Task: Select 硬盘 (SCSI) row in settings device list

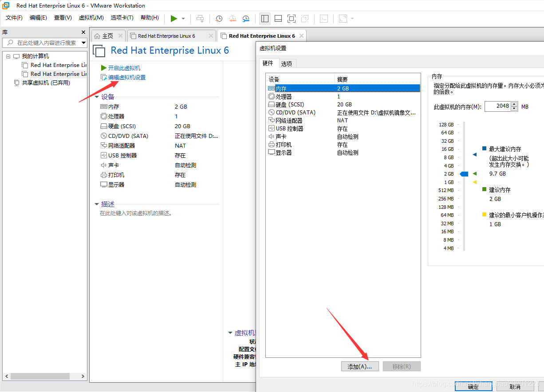Action: 343,105
